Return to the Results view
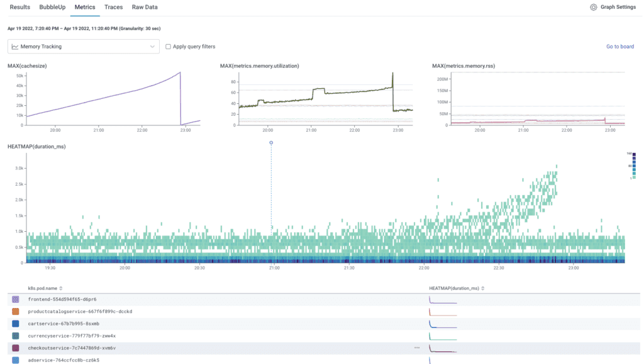Screen dimensions: 644x364 tap(19, 7)
